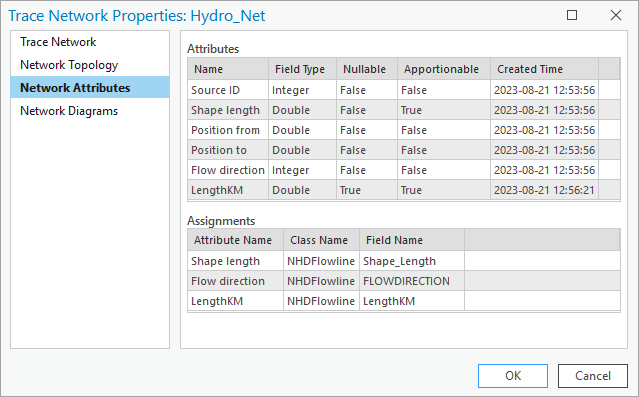Click NHDFlowline class for Flow direction assignment

coord(322,281)
